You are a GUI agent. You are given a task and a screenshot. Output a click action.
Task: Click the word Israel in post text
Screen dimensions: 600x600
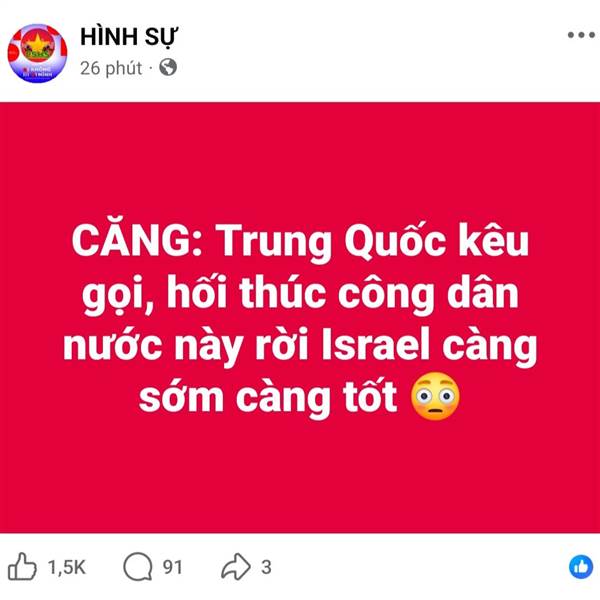375,345
